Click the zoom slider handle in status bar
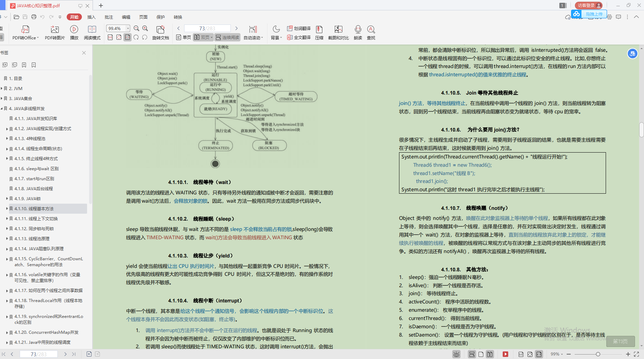Screen dimensions: 644x359 coord(598,354)
